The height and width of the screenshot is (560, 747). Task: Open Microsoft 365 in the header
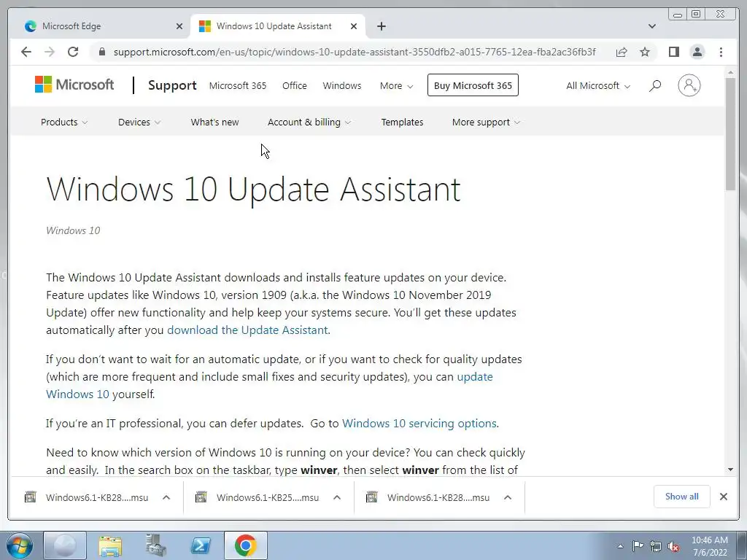coord(238,86)
